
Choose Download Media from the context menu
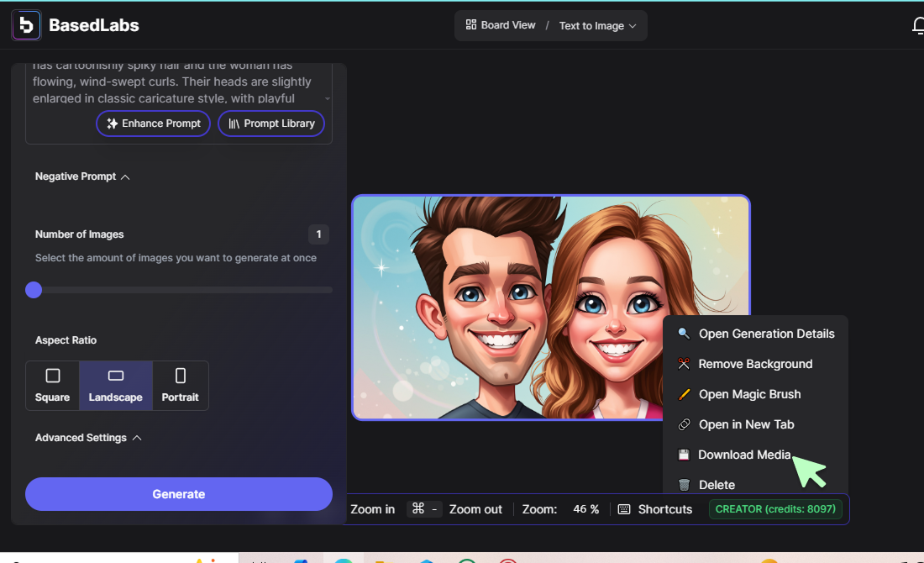[744, 455]
